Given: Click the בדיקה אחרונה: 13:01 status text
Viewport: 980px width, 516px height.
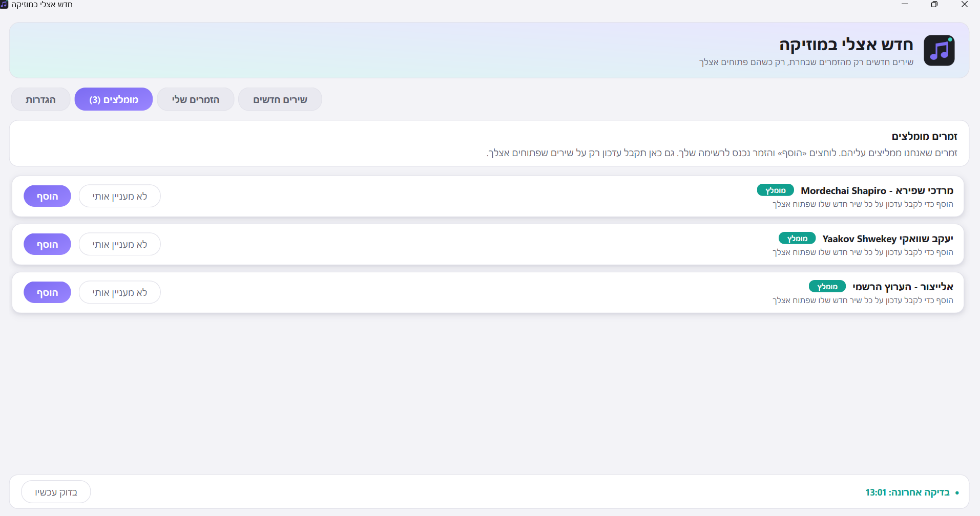Looking at the screenshot, I should [908, 492].
